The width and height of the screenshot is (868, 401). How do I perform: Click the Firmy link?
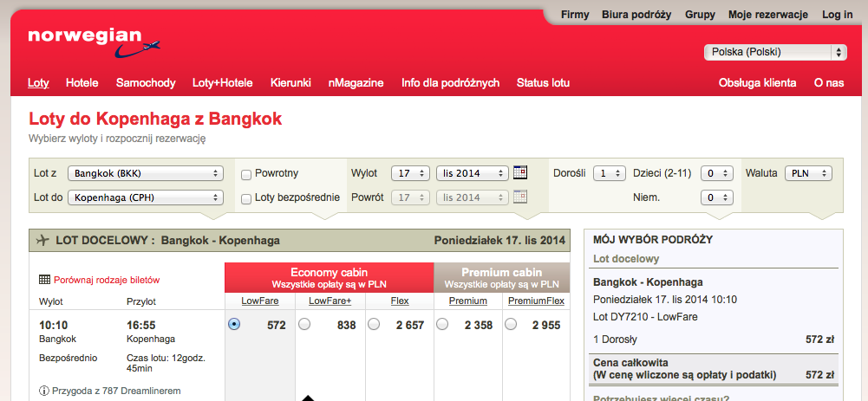click(x=575, y=15)
